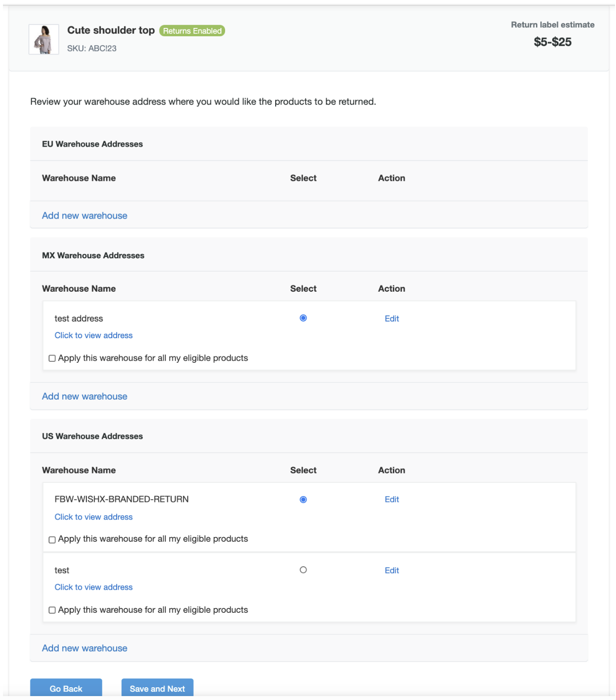The width and height of the screenshot is (616, 700).
Task: Click the Returns Enabled badge
Action: coord(192,31)
